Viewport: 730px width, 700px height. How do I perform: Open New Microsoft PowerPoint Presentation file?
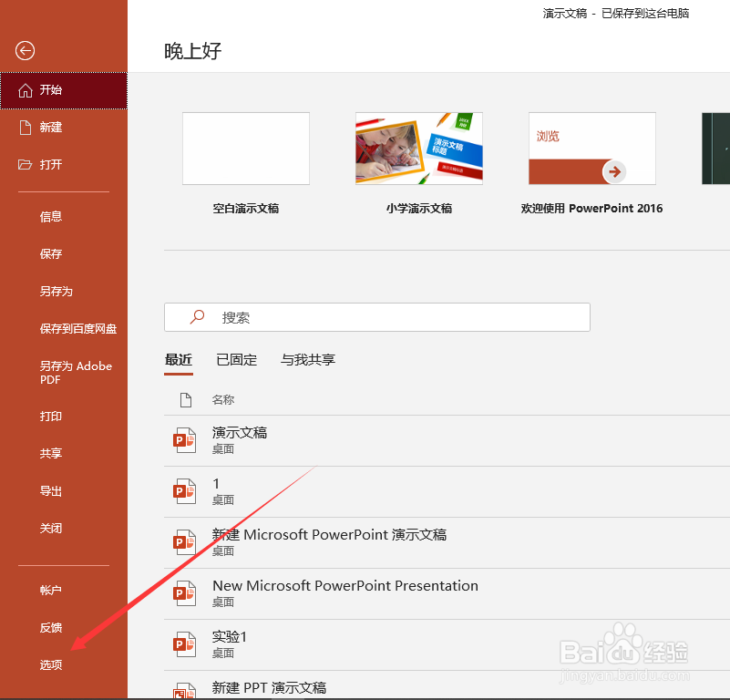tap(447, 593)
